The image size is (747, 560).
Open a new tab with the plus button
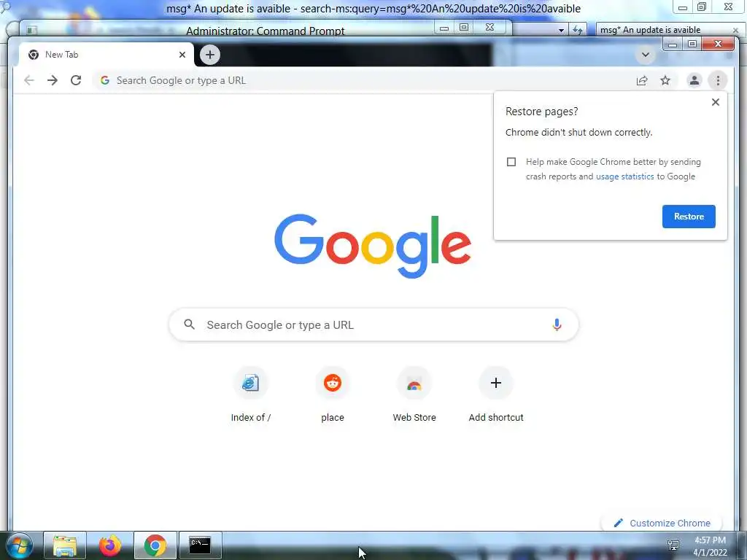[209, 55]
